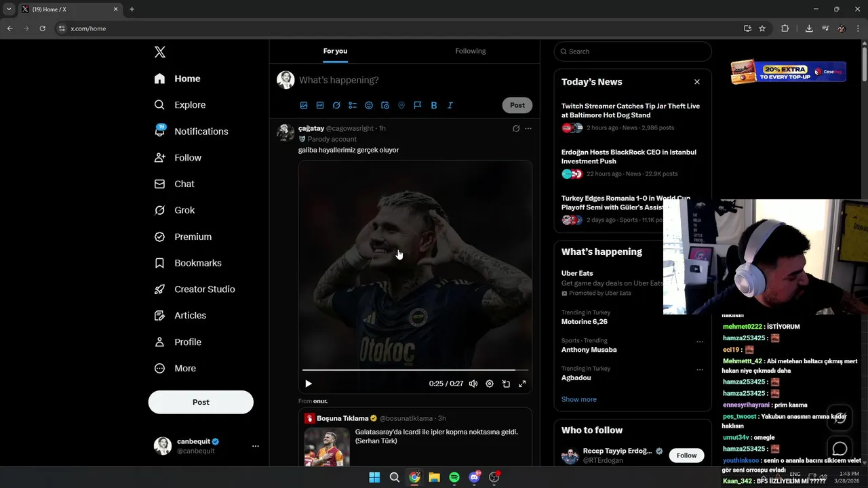
Task: Focus the Search box
Action: point(633,52)
